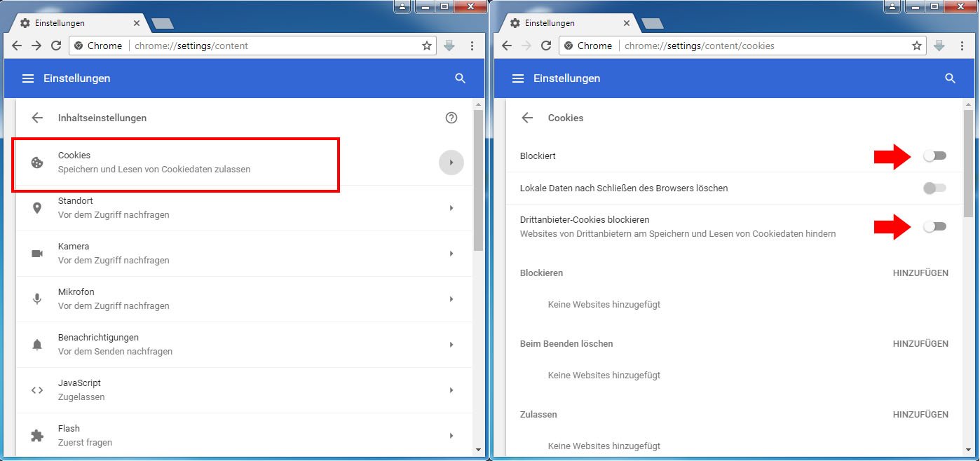Toggle the Blockiert switch
The width and height of the screenshot is (980, 461).
934,156
